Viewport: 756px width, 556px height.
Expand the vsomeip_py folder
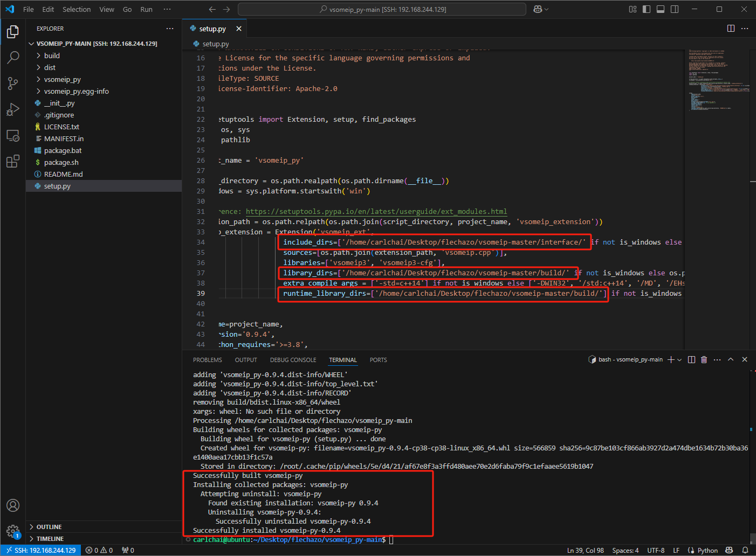(104, 79)
